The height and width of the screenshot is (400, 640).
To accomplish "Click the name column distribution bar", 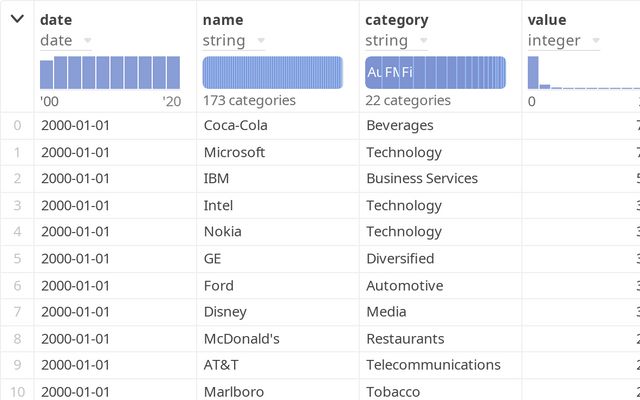I will click(273, 72).
